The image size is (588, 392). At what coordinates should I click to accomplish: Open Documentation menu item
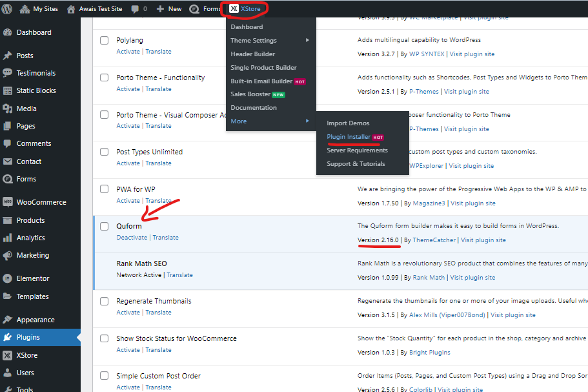[x=254, y=108]
